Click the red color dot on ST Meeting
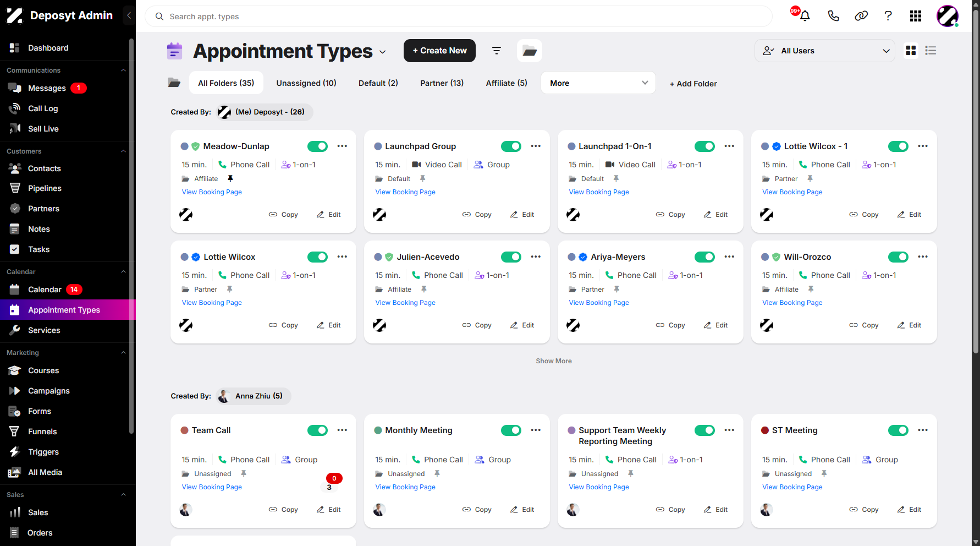The height and width of the screenshot is (546, 980). point(764,430)
